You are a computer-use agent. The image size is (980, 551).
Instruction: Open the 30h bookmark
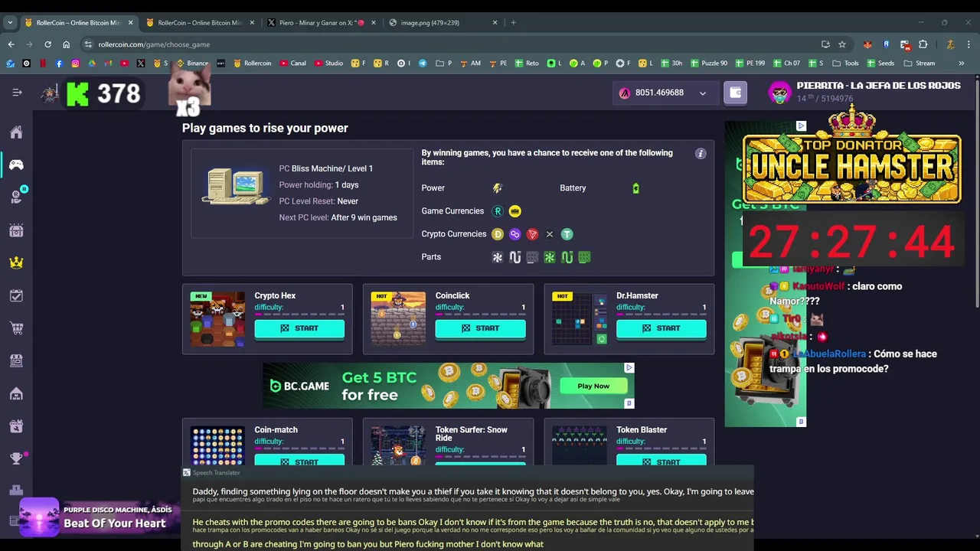click(x=671, y=64)
